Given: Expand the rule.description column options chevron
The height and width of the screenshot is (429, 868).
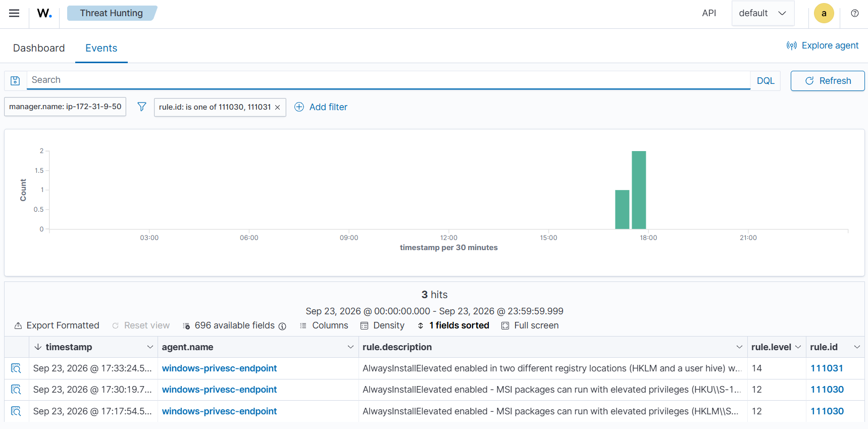Looking at the screenshot, I should coord(739,347).
